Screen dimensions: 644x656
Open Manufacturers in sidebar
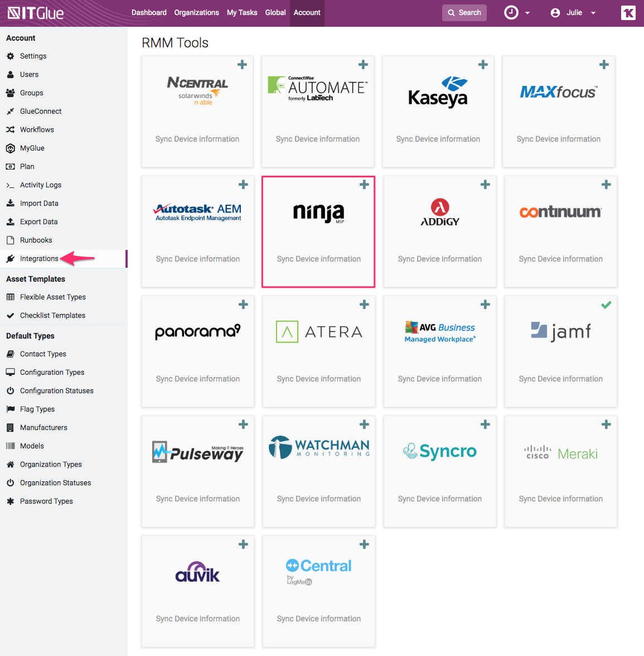(43, 427)
